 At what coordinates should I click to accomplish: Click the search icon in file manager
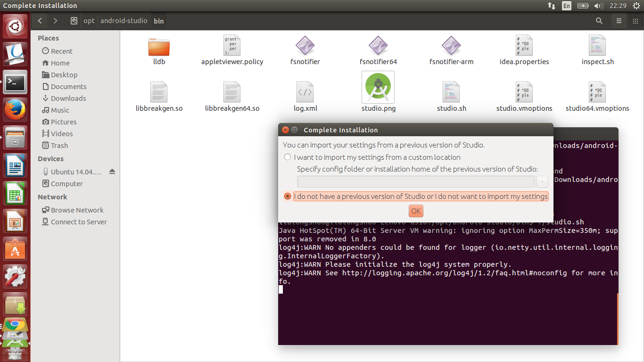(x=599, y=21)
